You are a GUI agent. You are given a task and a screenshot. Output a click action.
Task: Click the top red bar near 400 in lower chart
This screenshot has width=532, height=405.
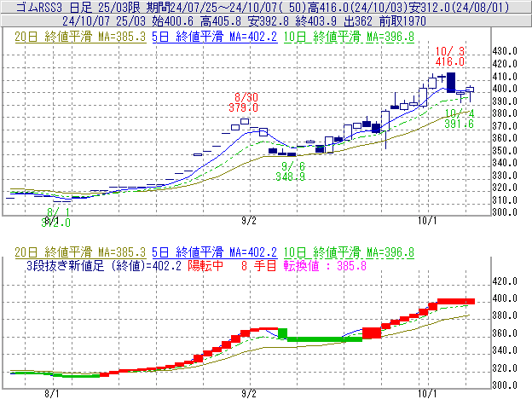point(456,301)
